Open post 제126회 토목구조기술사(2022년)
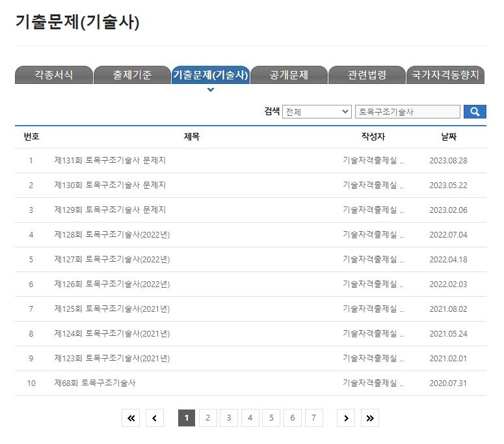 tap(112, 284)
